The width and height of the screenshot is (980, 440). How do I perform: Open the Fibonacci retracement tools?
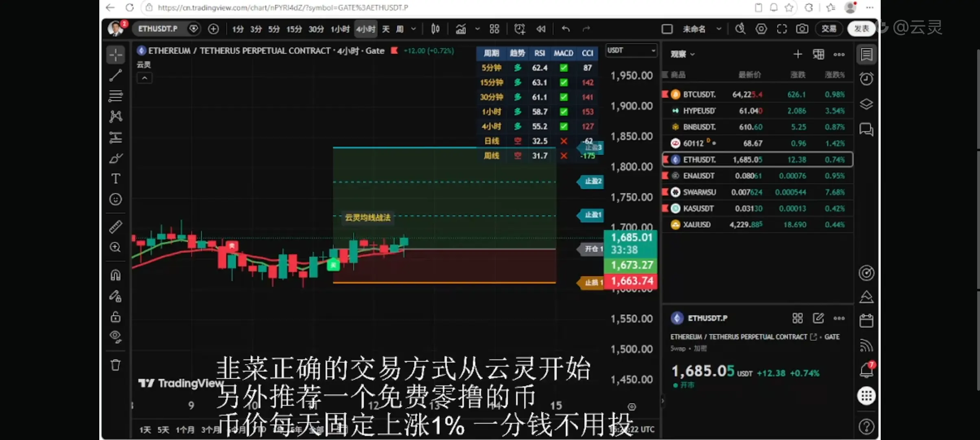tap(116, 96)
